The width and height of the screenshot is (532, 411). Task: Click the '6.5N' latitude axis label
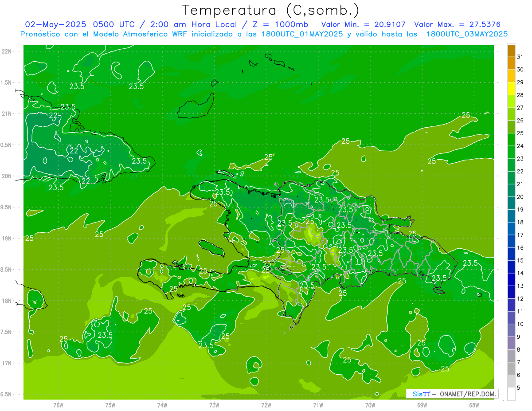click(x=7, y=395)
